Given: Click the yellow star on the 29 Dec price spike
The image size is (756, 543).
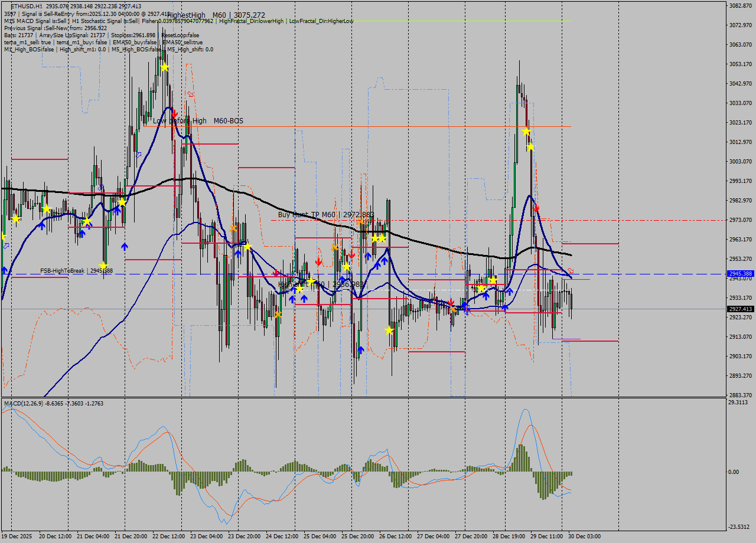Looking at the screenshot, I should click(x=526, y=132).
